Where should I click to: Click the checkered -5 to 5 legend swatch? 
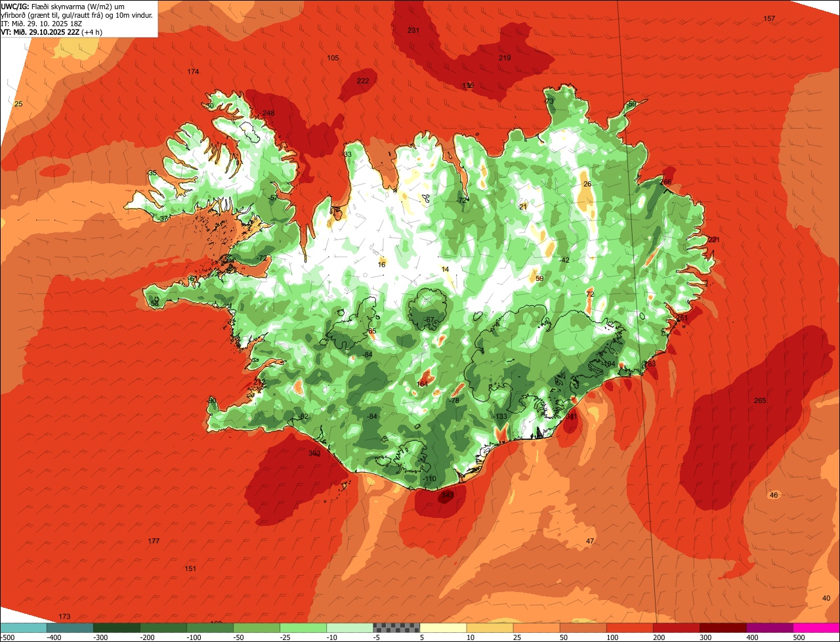click(x=396, y=628)
